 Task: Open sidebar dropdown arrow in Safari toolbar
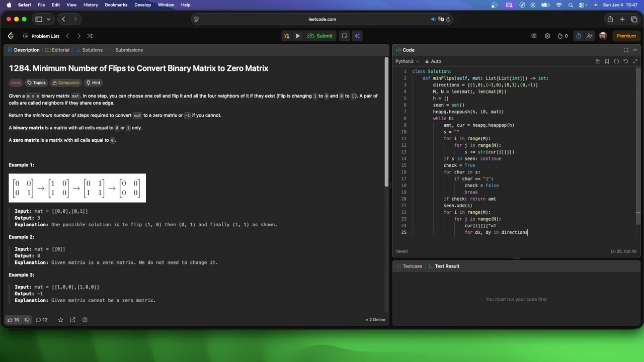[x=48, y=19]
